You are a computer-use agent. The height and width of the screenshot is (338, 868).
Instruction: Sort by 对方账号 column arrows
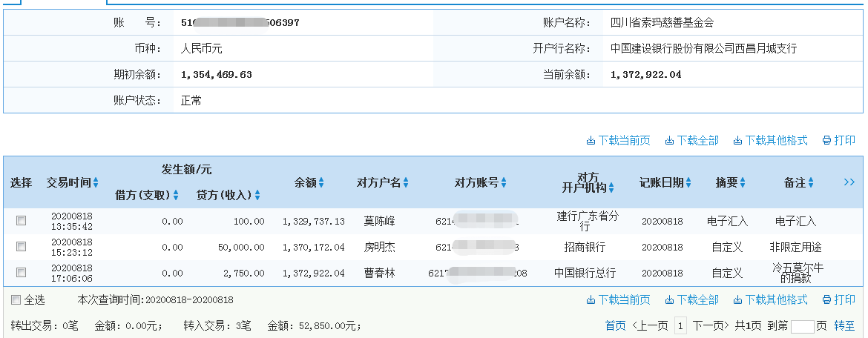click(x=504, y=182)
